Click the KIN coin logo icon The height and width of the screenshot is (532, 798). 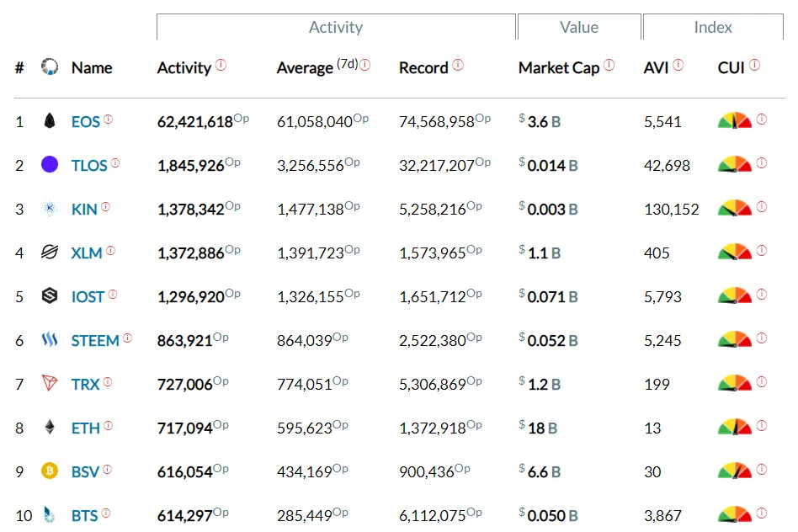50,208
